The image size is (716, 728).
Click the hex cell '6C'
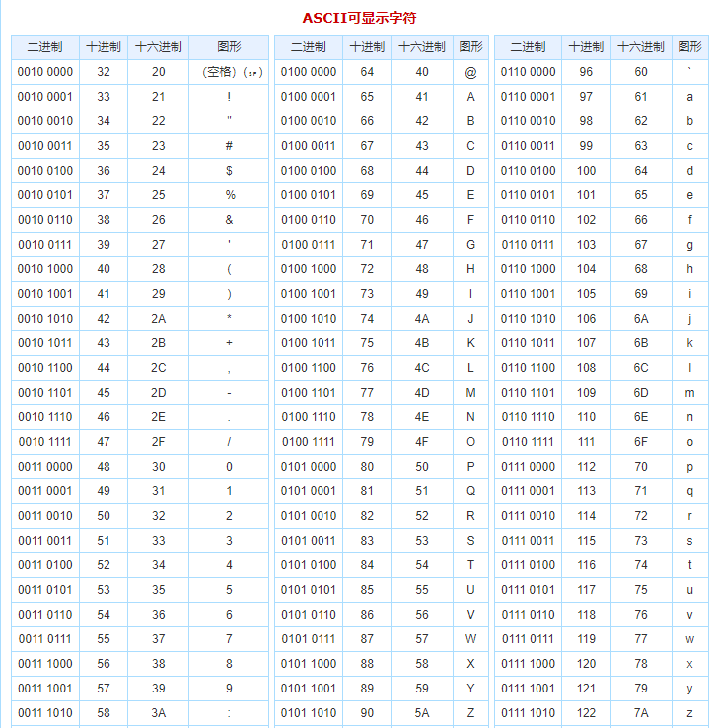641,368
